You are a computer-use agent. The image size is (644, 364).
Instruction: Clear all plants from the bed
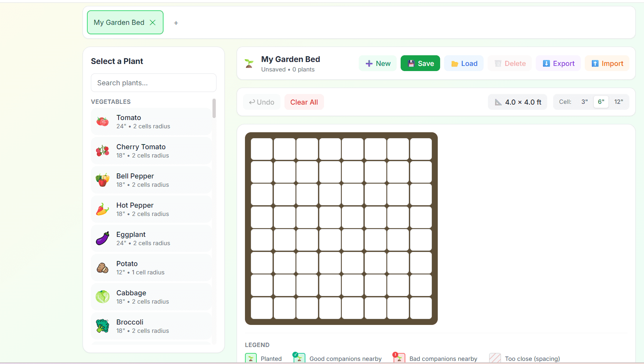pos(304,102)
